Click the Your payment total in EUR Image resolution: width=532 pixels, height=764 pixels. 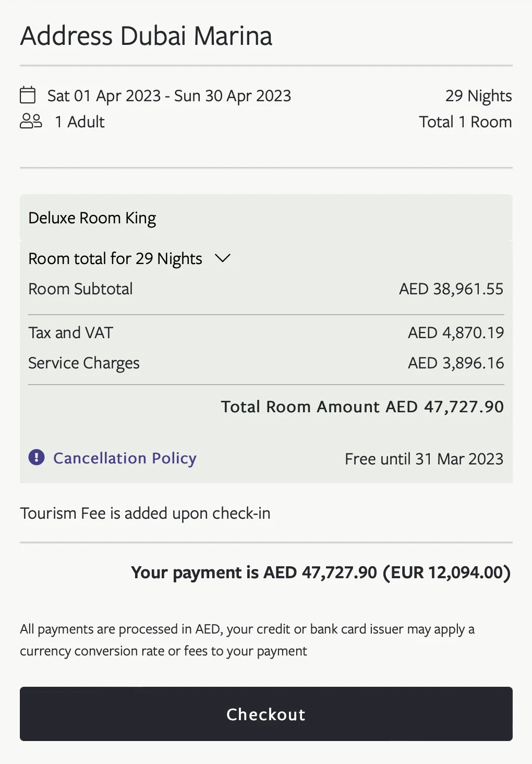446,573
